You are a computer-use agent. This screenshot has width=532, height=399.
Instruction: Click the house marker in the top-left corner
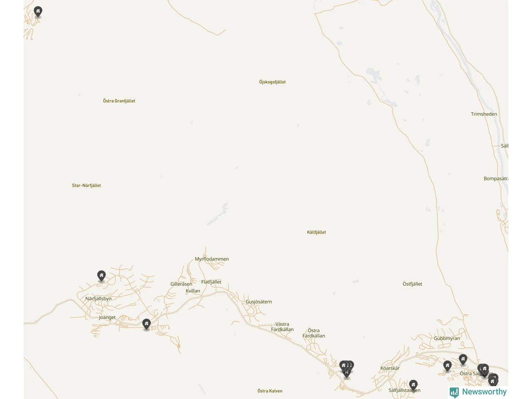(x=38, y=12)
